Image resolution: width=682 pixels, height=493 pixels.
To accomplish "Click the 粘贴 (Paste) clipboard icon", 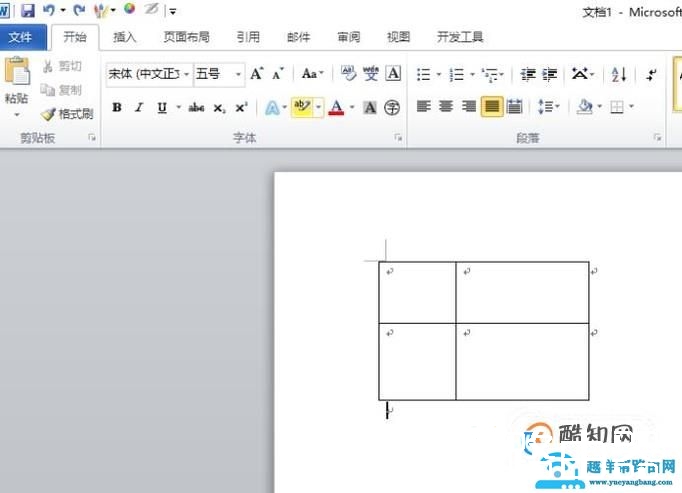I will (17, 70).
